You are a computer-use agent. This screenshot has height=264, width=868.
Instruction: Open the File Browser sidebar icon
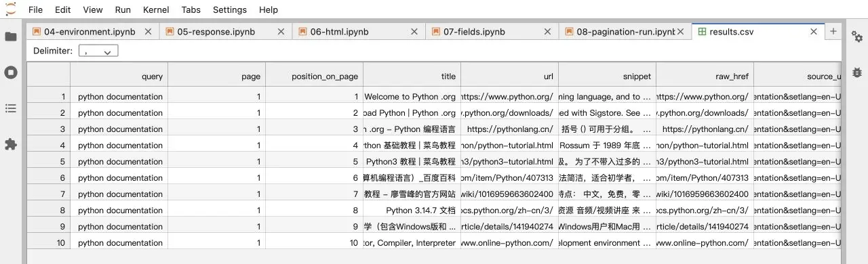point(11,37)
